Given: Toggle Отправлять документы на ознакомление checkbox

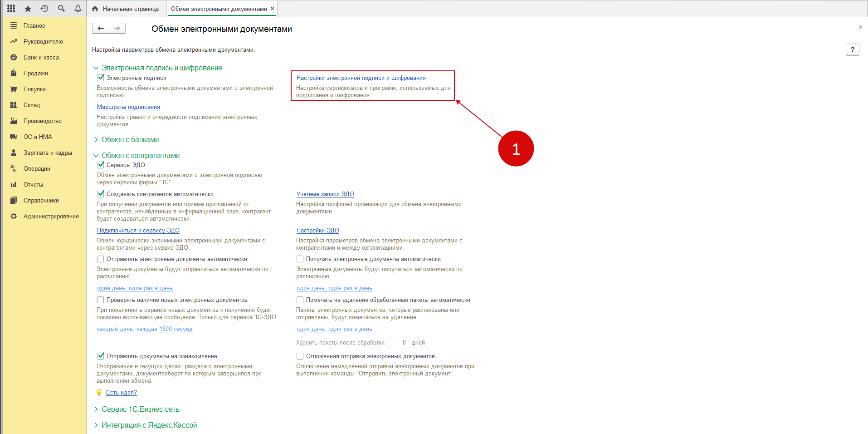Looking at the screenshot, I should pos(101,356).
